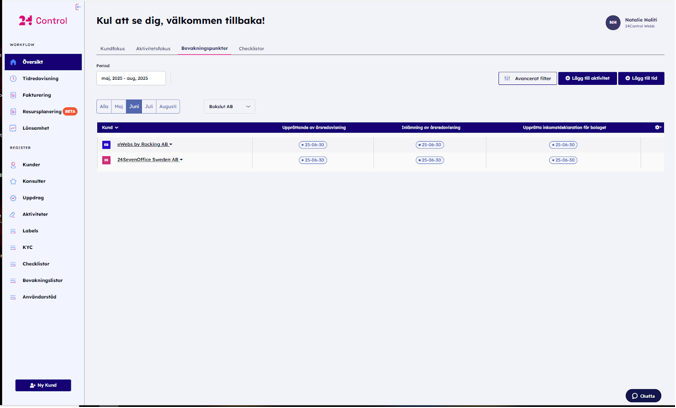Expand the 24SevenOffice Sweden AB arrow
Viewport: 676px width, 408px height.
181,160
